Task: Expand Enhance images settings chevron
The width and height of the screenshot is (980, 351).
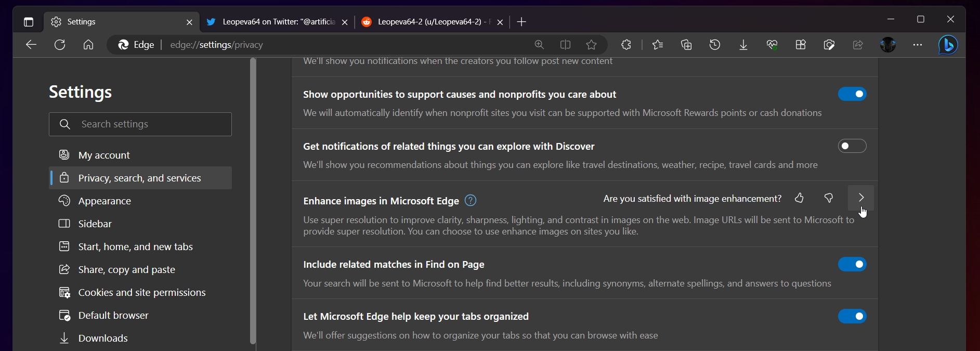Action: tap(861, 198)
